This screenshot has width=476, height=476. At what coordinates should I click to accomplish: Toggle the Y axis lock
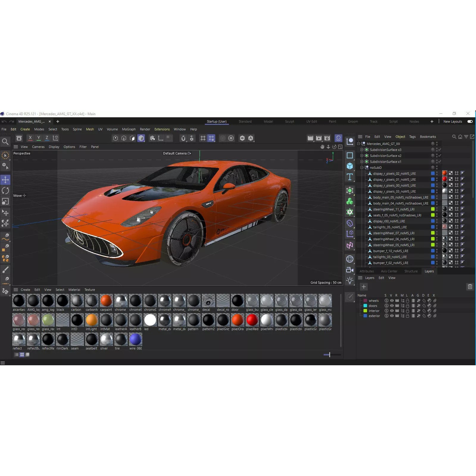38,138
